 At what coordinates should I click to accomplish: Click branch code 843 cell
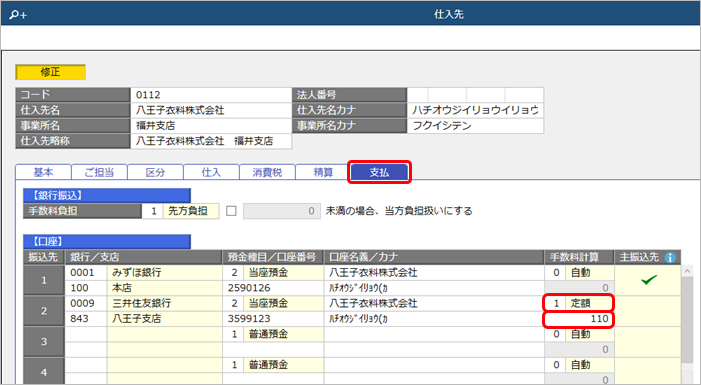point(86,319)
